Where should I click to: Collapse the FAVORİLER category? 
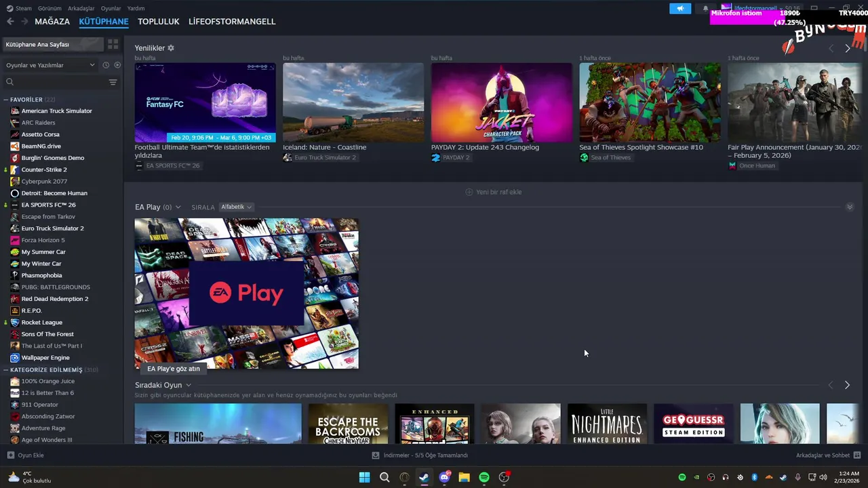click(x=5, y=100)
